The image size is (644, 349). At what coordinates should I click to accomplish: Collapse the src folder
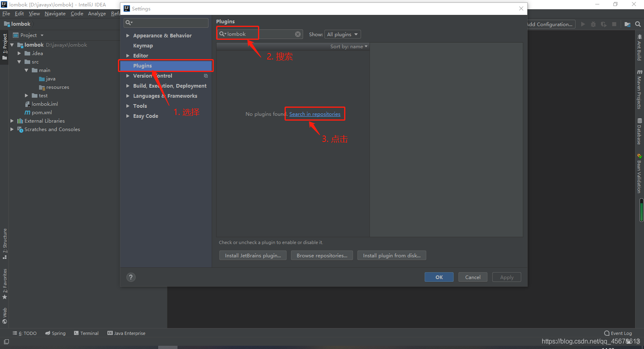click(19, 62)
